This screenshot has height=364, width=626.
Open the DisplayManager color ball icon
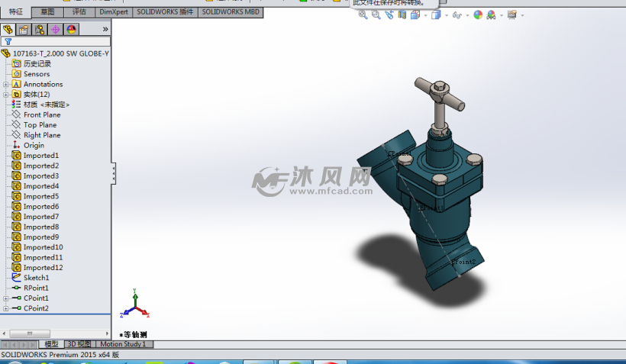pos(71,30)
